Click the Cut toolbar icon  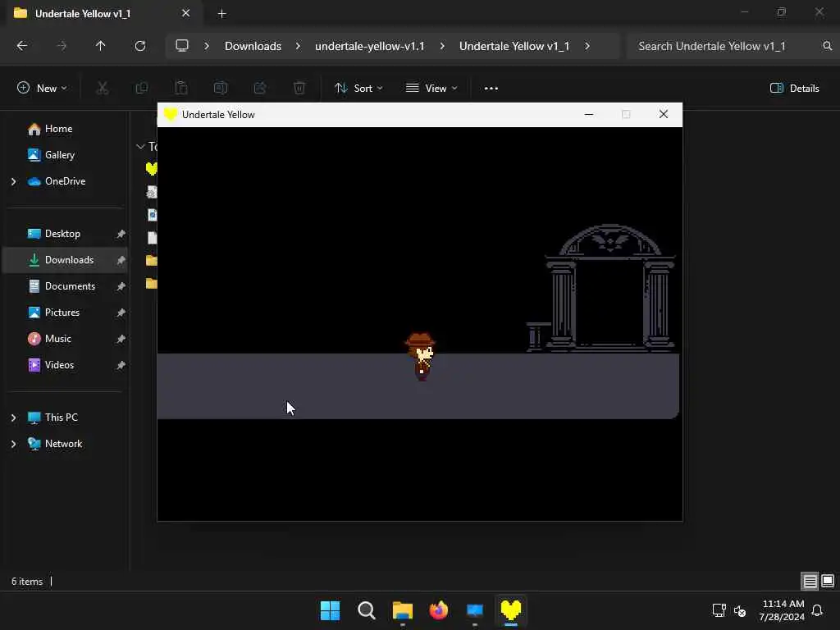coord(103,88)
